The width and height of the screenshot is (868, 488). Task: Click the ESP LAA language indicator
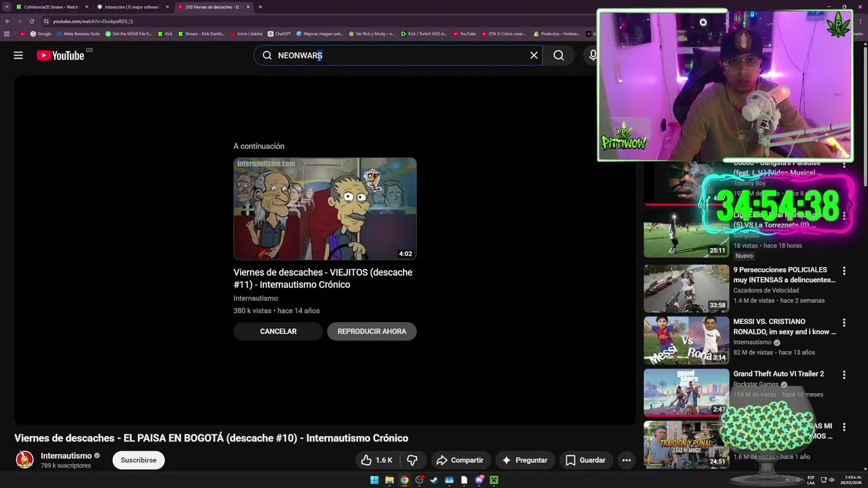tap(811, 480)
